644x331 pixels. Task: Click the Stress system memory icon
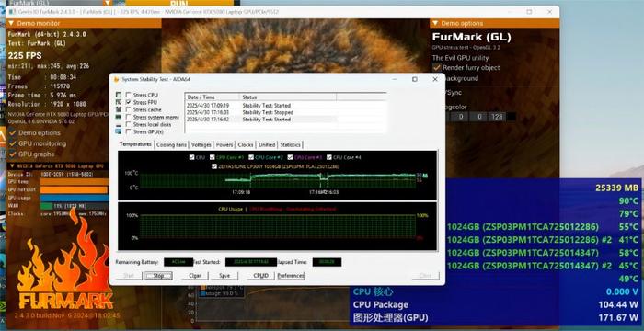(119, 117)
